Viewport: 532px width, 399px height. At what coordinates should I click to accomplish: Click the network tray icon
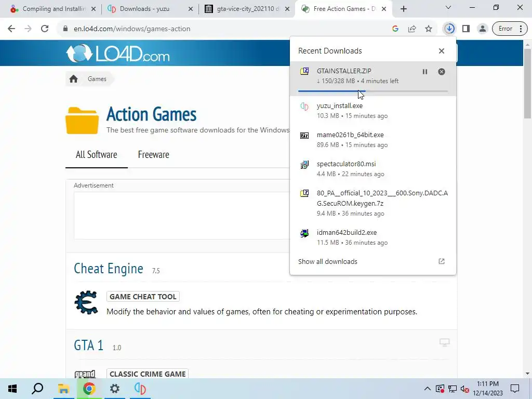point(453,389)
